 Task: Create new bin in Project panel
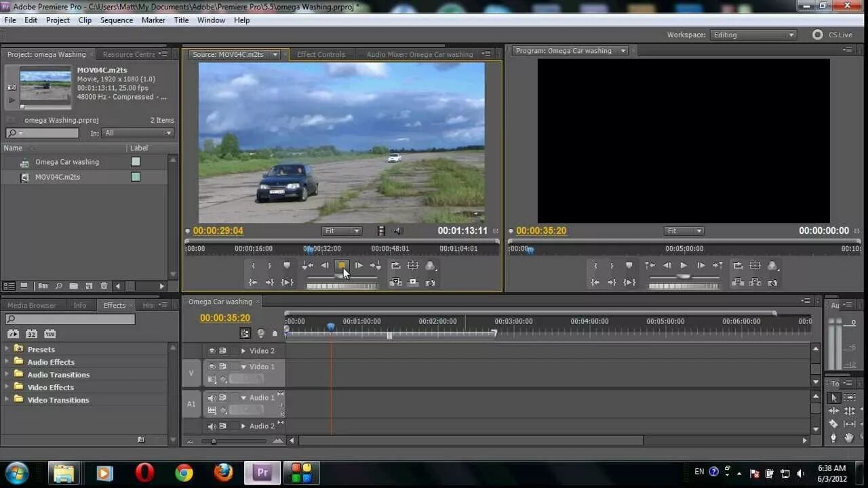(73, 286)
